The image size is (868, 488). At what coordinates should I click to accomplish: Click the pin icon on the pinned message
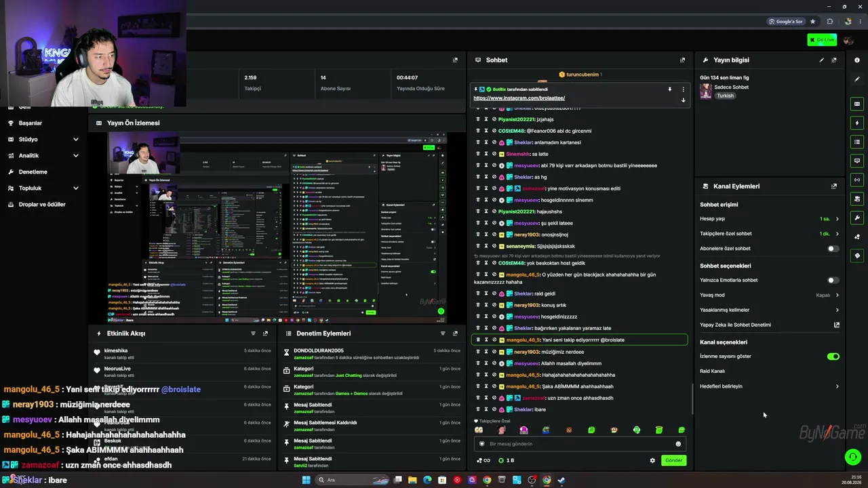tap(669, 89)
